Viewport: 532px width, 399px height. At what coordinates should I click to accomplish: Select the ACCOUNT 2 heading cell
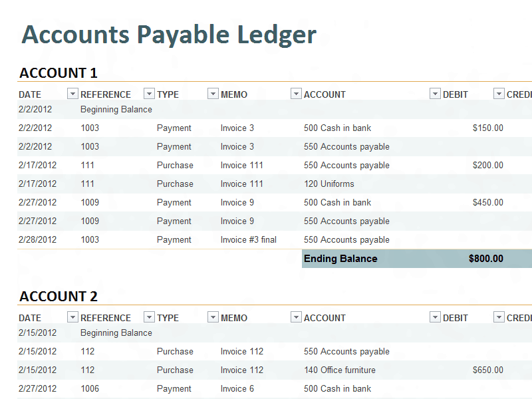(59, 296)
